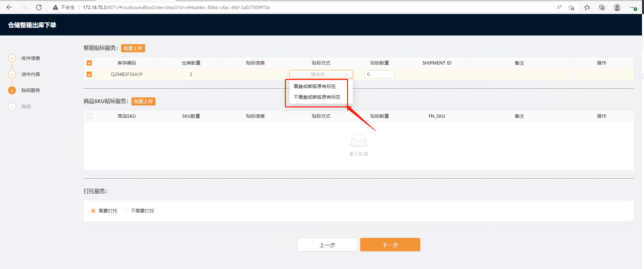Open browser settings and more menu
Viewport: 644px width, 269px height.
point(633,7)
